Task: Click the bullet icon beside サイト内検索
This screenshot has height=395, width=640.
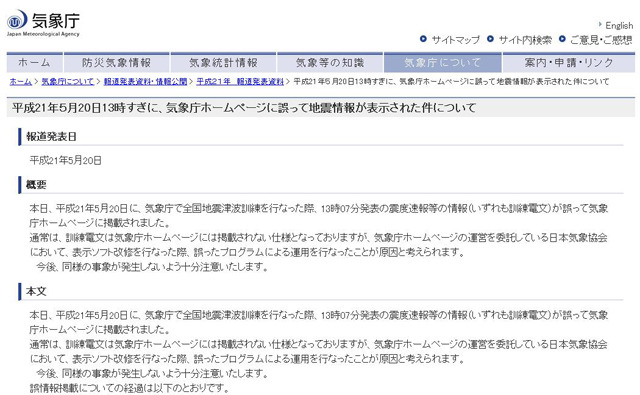Action: coord(490,39)
